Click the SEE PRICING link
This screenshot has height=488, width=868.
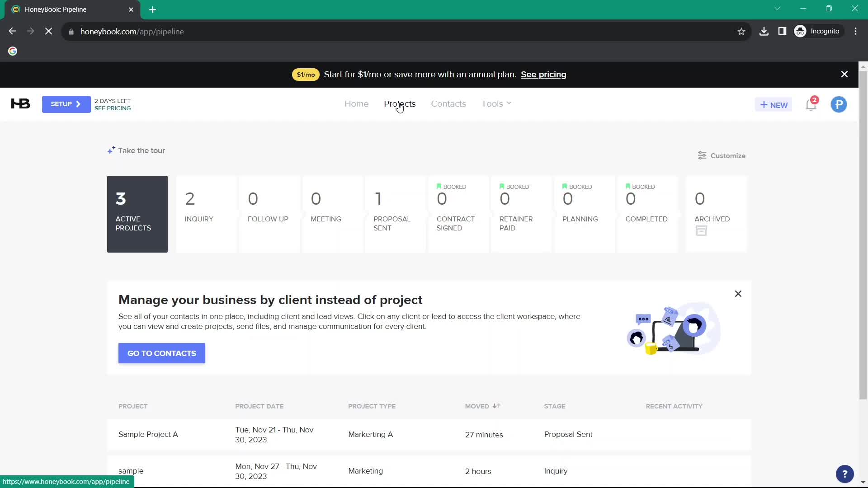[x=113, y=108]
